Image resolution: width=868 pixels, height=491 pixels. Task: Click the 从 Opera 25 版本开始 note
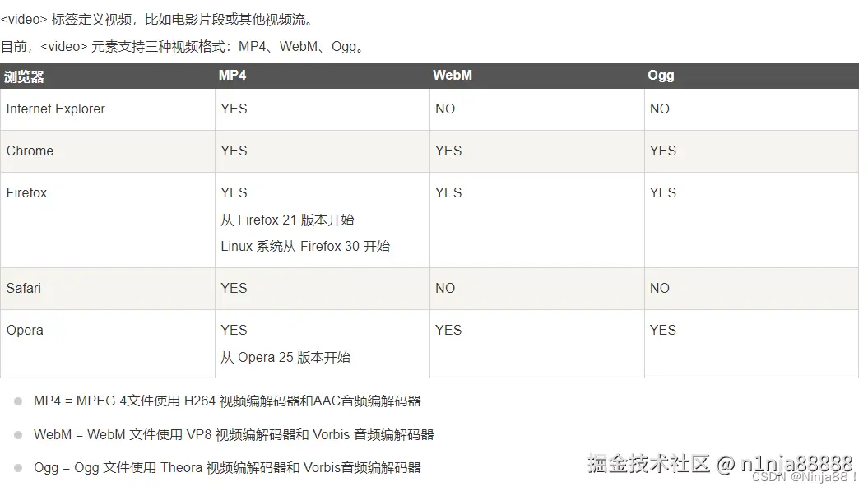click(x=285, y=357)
